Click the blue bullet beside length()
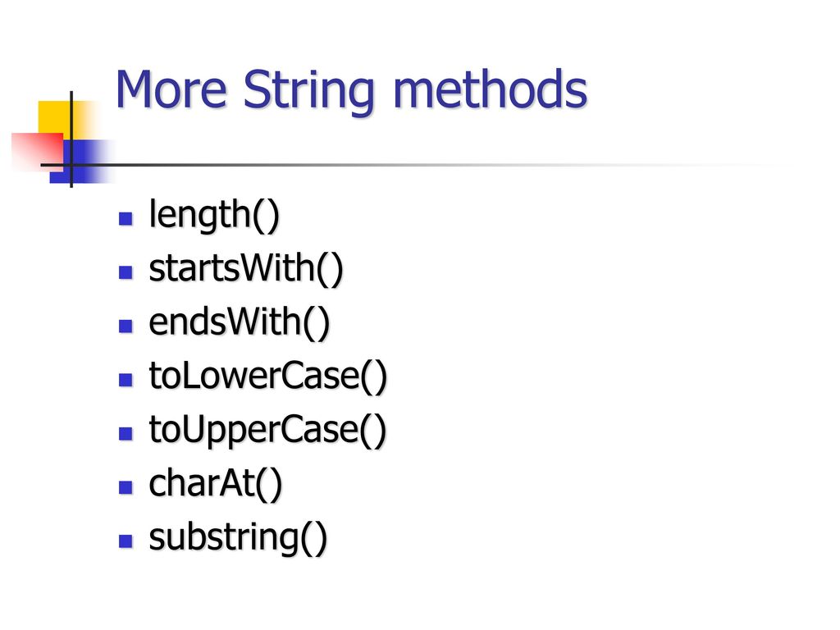This screenshot has width=840, height=630. [126, 218]
